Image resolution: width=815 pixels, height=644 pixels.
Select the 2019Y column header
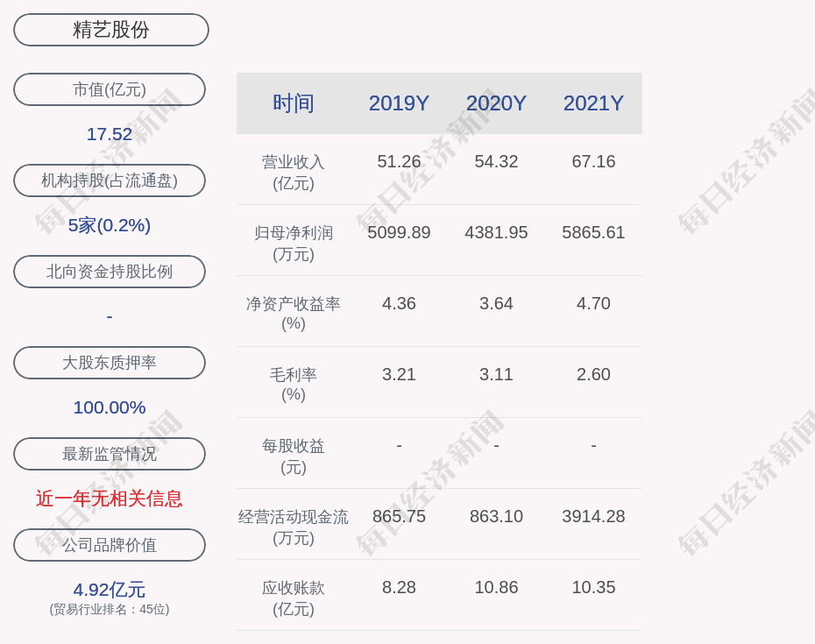tap(399, 103)
